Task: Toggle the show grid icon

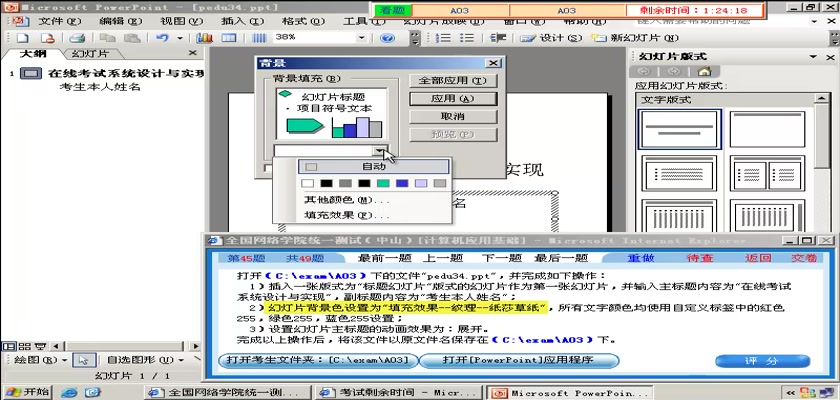Action: pos(259,38)
